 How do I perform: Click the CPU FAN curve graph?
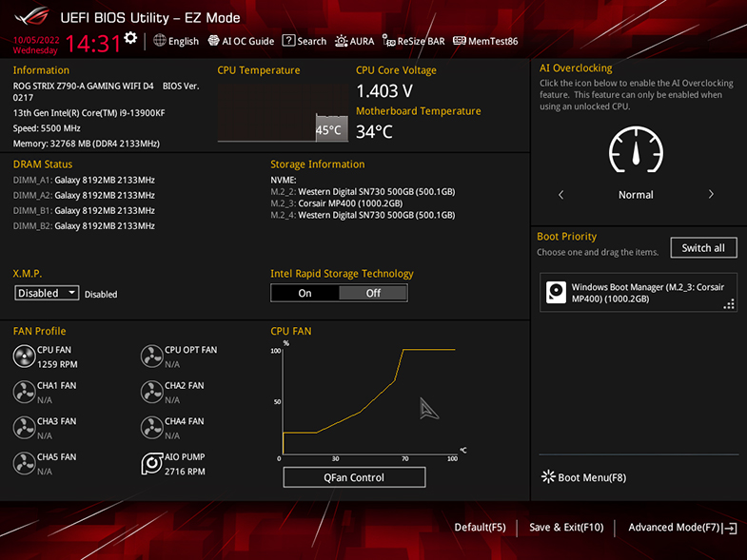[x=368, y=400]
